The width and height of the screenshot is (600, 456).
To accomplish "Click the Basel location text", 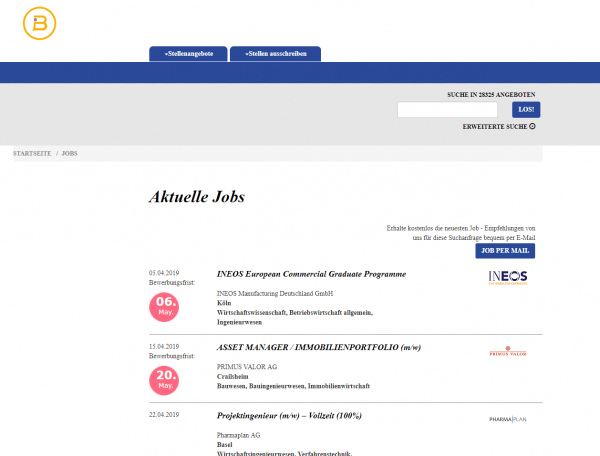I will (225, 445).
